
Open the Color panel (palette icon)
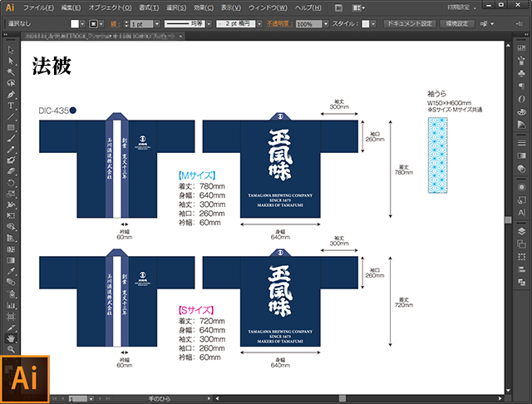pos(521,111)
